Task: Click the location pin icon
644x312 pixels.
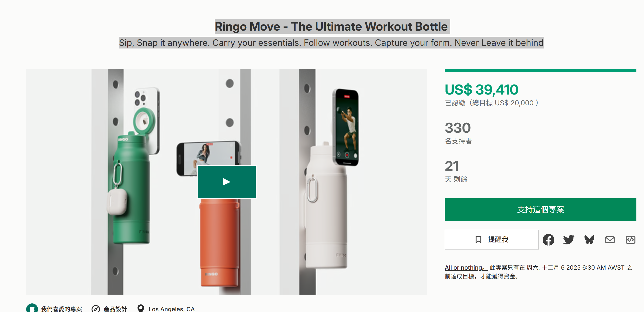Action: (x=141, y=308)
